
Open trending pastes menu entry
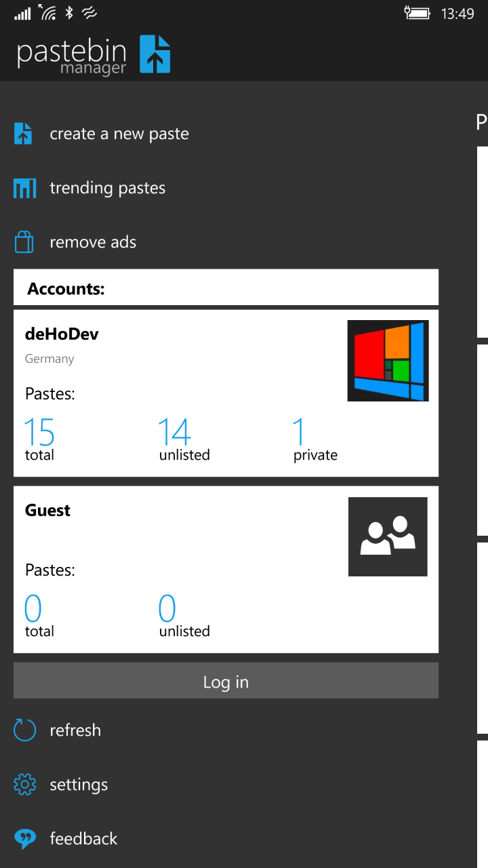[x=108, y=188]
